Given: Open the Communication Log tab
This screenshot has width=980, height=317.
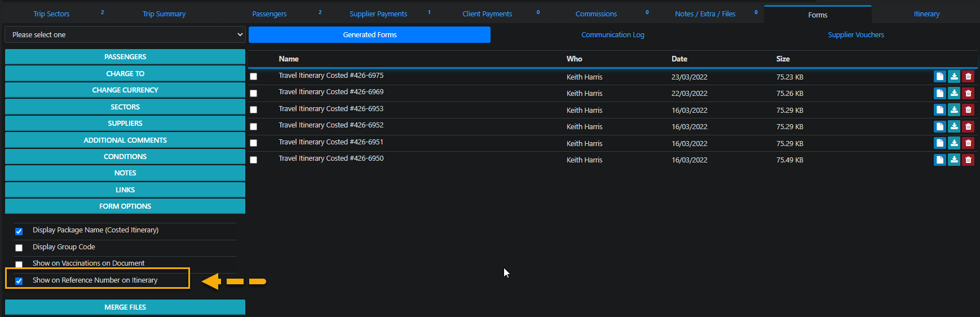Looking at the screenshot, I should tap(612, 35).
